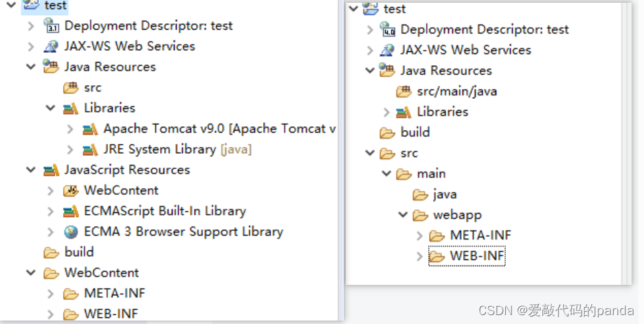Viewport: 644px width, 324px height.
Task: Expand Libraries in the right project tree
Action: tap(386, 112)
